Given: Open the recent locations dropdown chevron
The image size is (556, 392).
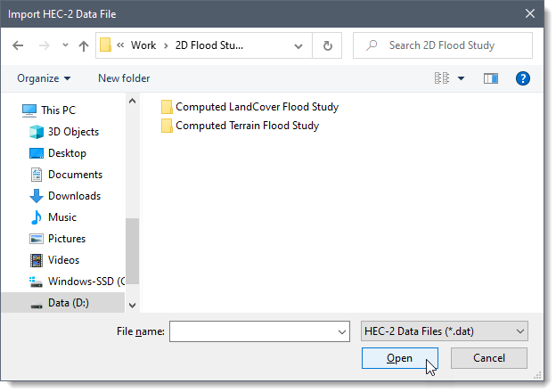Looking at the screenshot, I should pos(65,45).
